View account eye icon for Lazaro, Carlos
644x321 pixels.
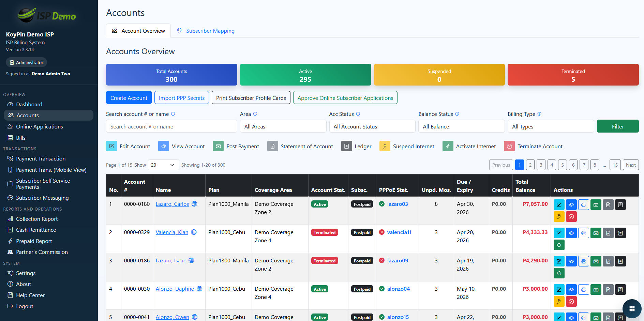pos(571,205)
